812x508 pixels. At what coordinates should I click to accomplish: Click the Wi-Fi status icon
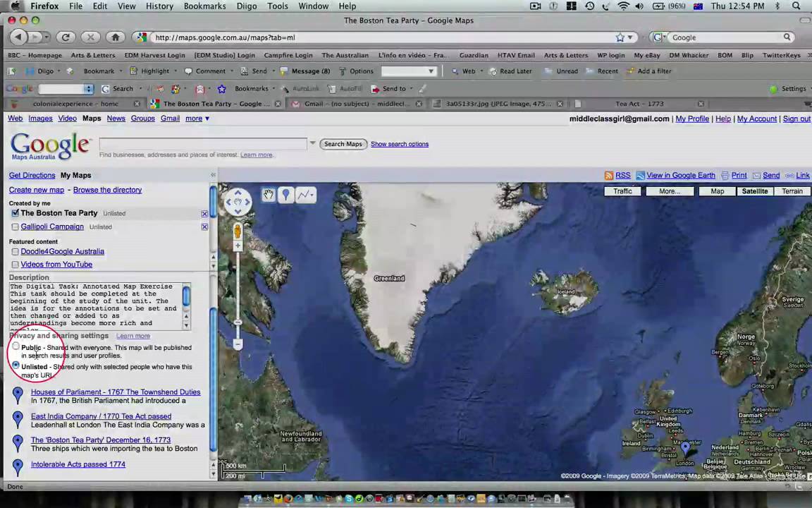coord(624,6)
